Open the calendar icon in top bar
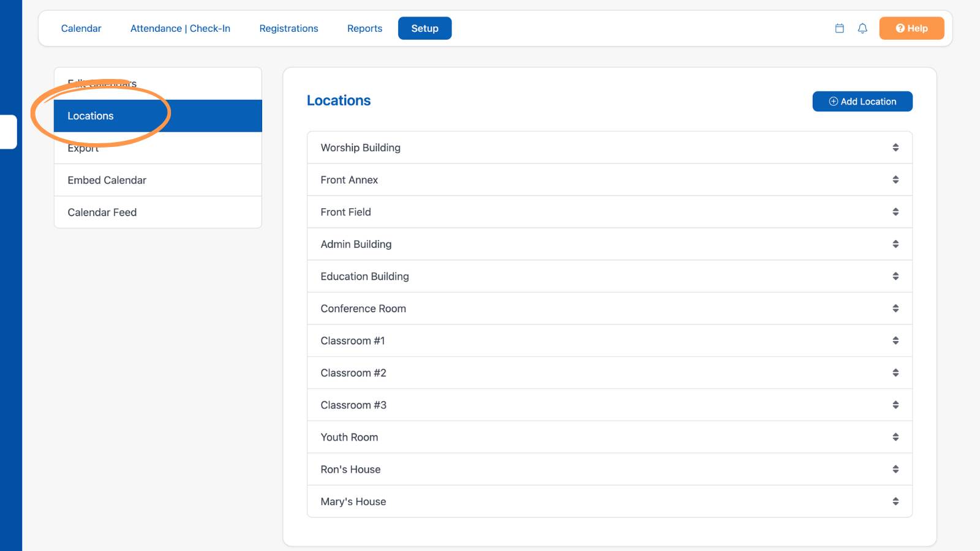The height and width of the screenshot is (551, 980). [x=840, y=28]
